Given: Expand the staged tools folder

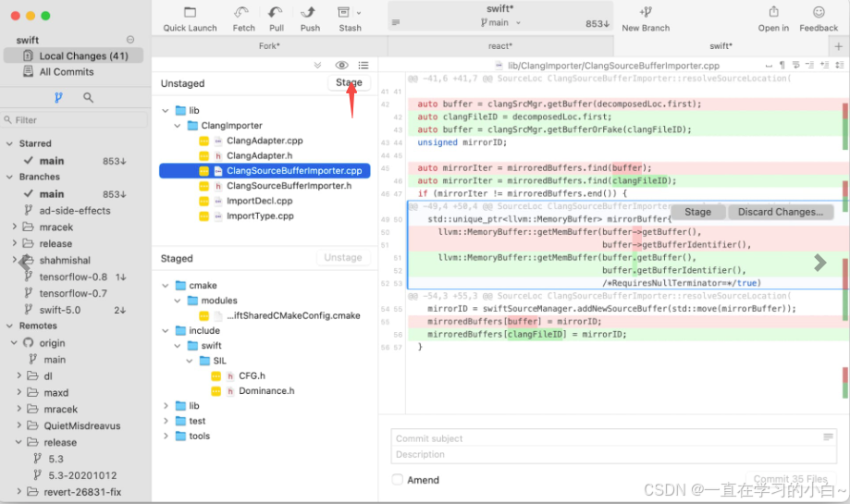Looking at the screenshot, I should 166,436.
